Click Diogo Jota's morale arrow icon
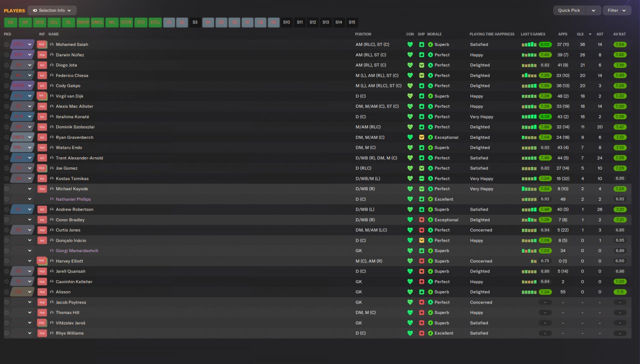The height and width of the screenshot is (364, 640). tap(430, 65)
